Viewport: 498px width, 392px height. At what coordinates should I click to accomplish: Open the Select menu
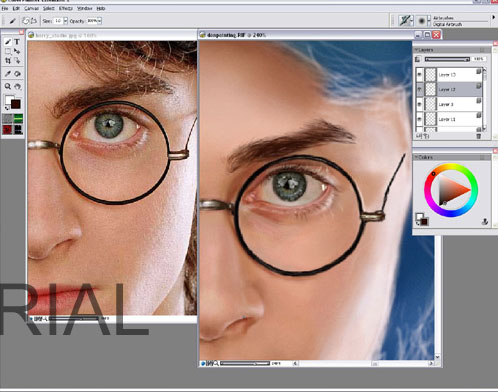click(49, 8)
